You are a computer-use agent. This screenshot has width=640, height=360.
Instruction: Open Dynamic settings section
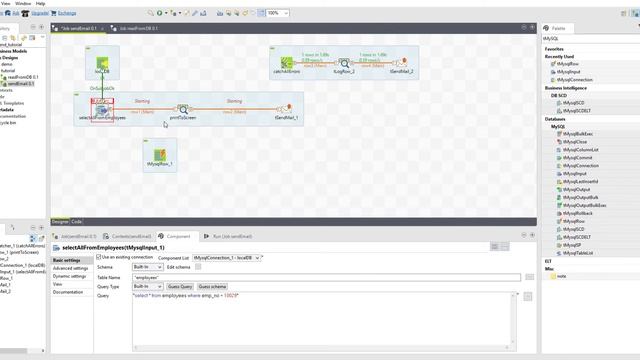point(69,276)
